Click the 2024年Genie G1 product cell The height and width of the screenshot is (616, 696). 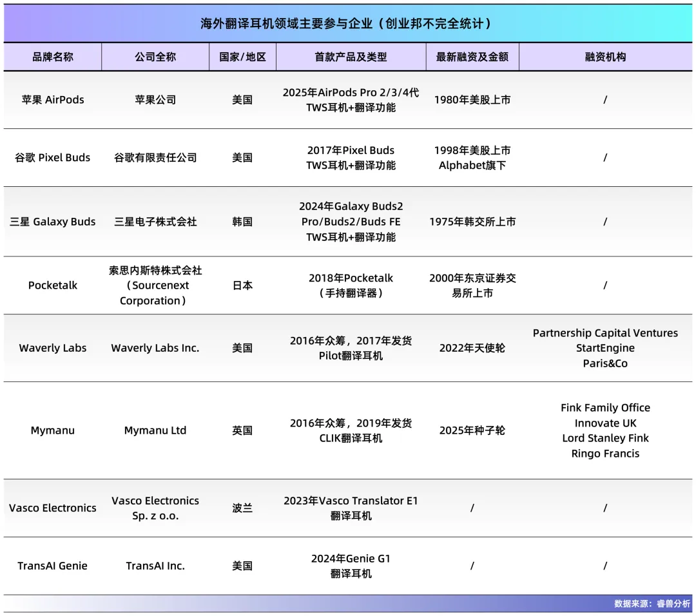(351, 566)
